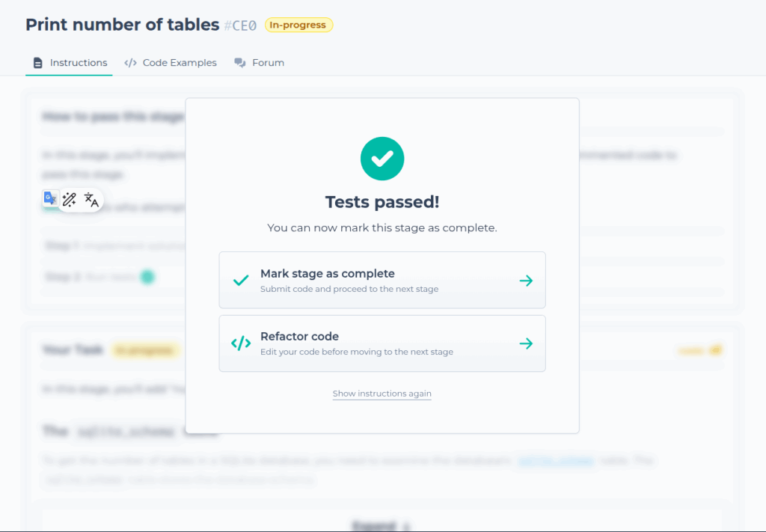Click the #CE0 stage code label

point(240,25)
